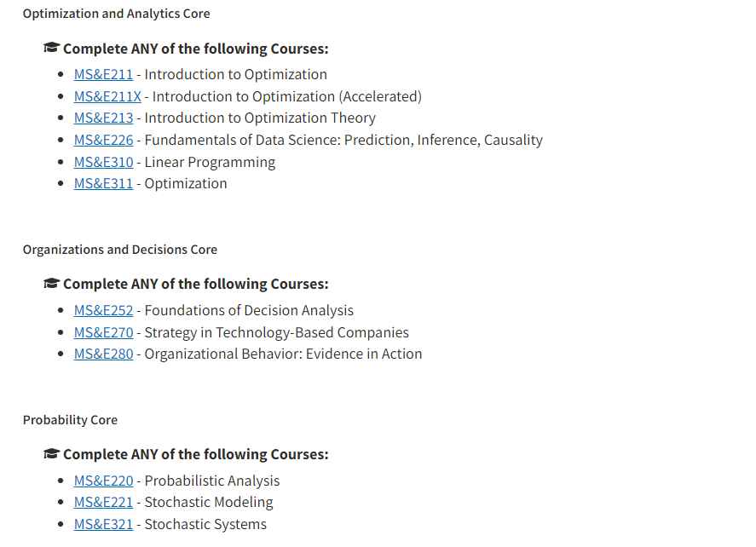The image size is (756, 547).
Task: Open MS&E252 Foundations of Decision Analysis
Action: (103, 310)
